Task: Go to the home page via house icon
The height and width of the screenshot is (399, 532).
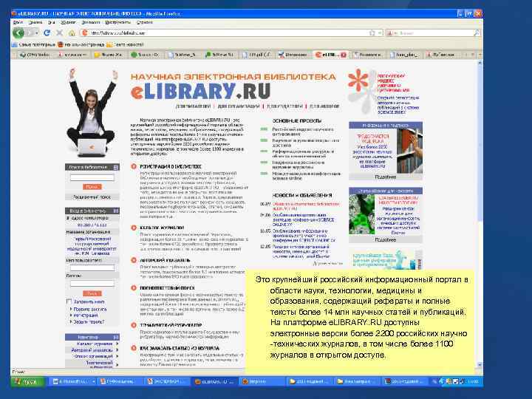Action: [72, 33]
